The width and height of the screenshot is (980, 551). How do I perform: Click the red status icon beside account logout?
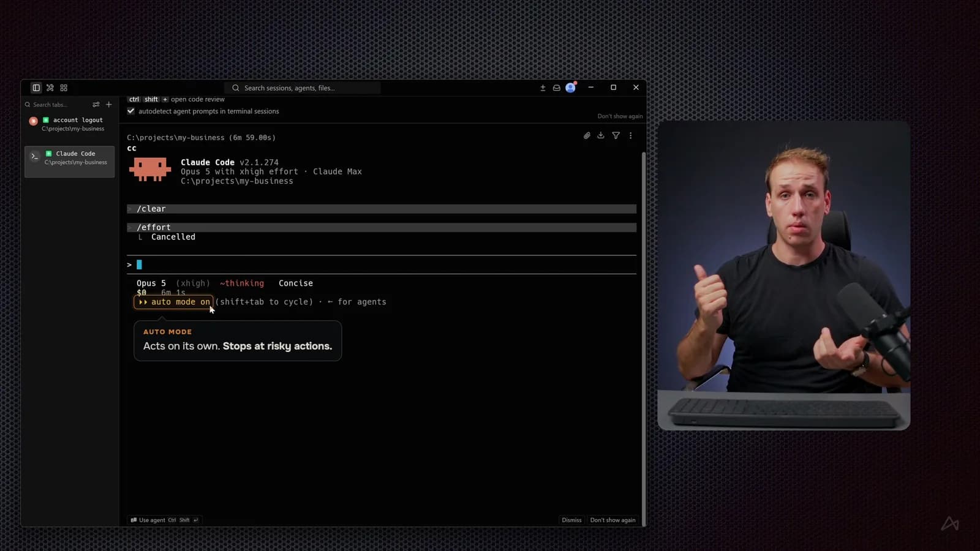click(34, 121)
